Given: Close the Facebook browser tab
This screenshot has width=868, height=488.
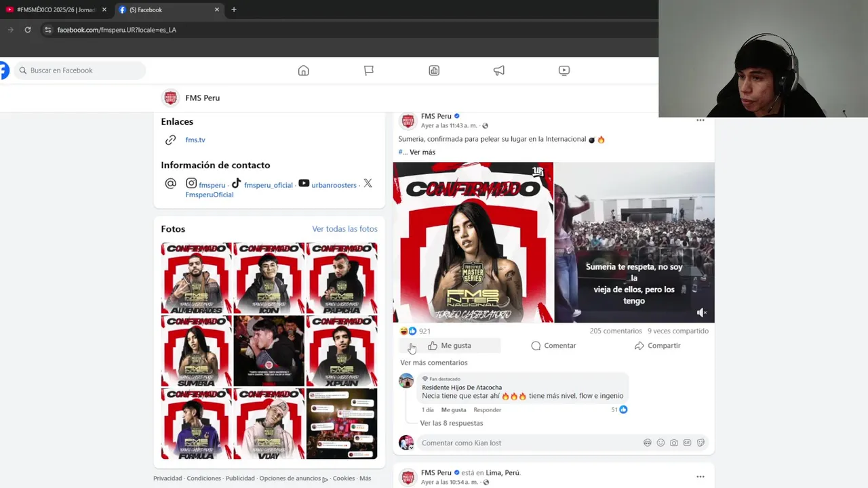Looking at the screenshot, I should pos(217,9).
